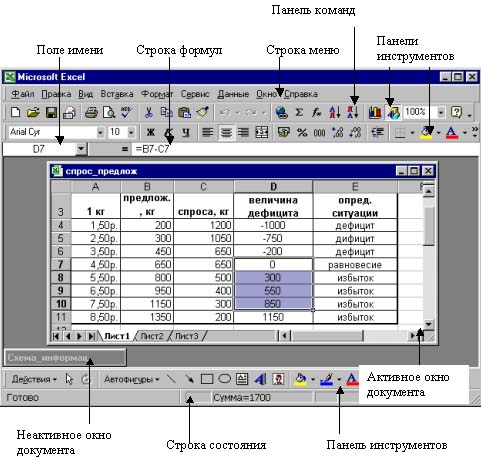Select the Oval drawing tool
This screenshot has width=481, height=462.
(225, 379)
